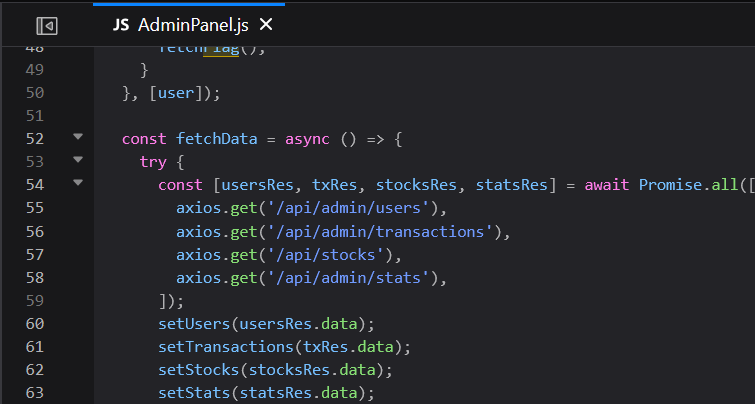Screen dimensions: 755x404
Task: Click axios on line 56
Action: [x=198, y=232]
